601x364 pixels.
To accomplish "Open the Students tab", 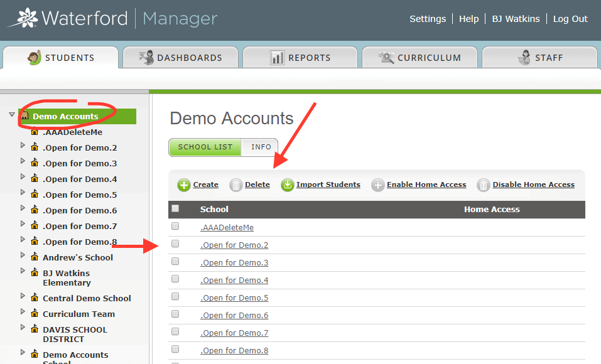I will point(60,58).
